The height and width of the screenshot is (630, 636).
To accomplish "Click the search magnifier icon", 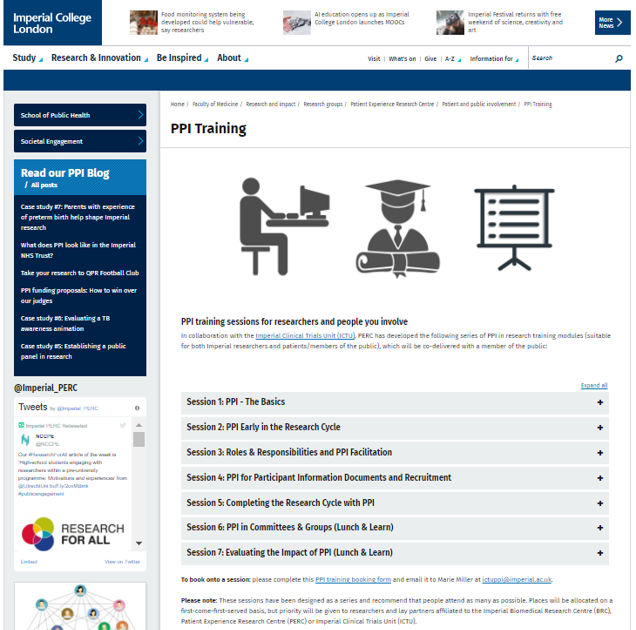I will coord(618,59).
